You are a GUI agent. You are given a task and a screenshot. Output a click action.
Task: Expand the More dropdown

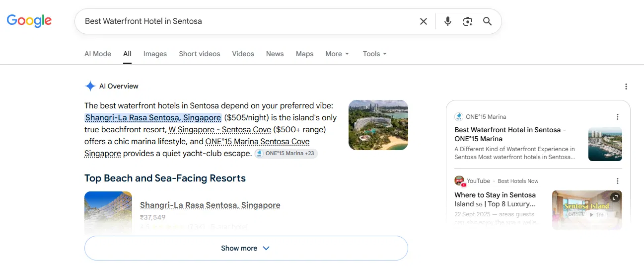337,54
